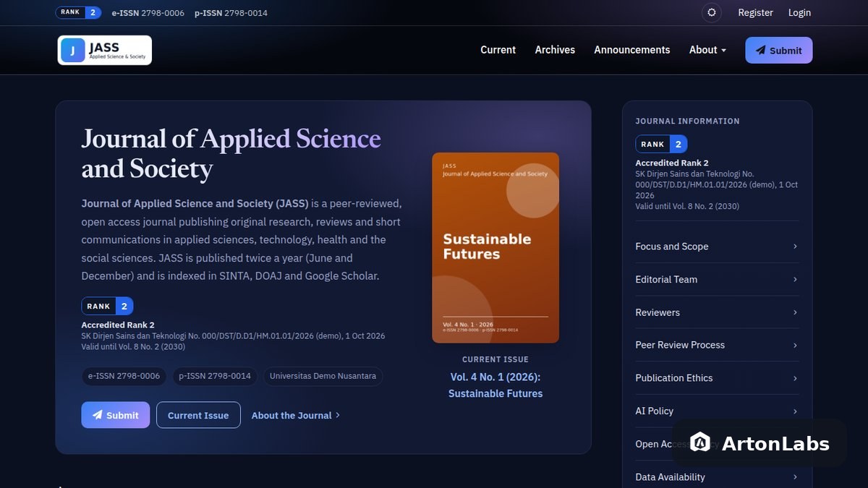Click the Universitas Demo Nusantara chip
The image size is (868, 488).
(323, 376)
